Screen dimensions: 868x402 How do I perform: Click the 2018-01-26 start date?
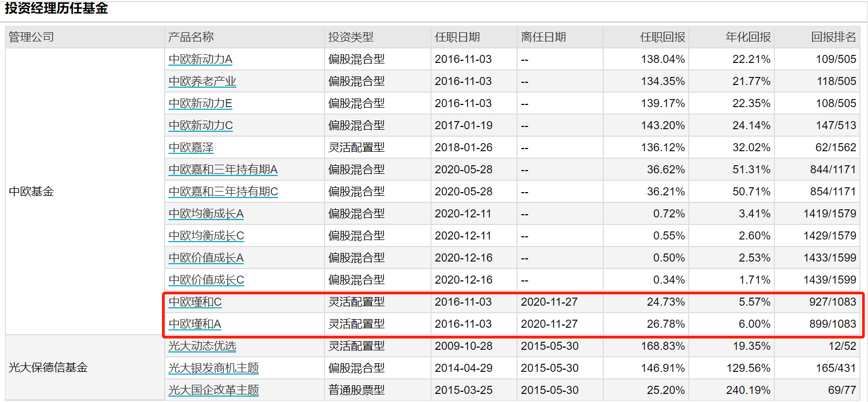coord(463,147)
